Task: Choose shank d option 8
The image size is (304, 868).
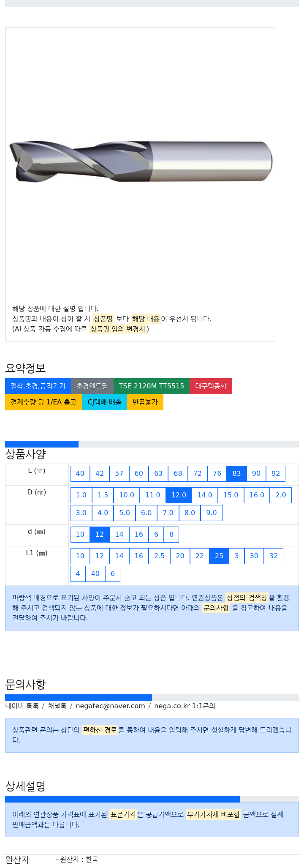Action: (x=171, y=534)
